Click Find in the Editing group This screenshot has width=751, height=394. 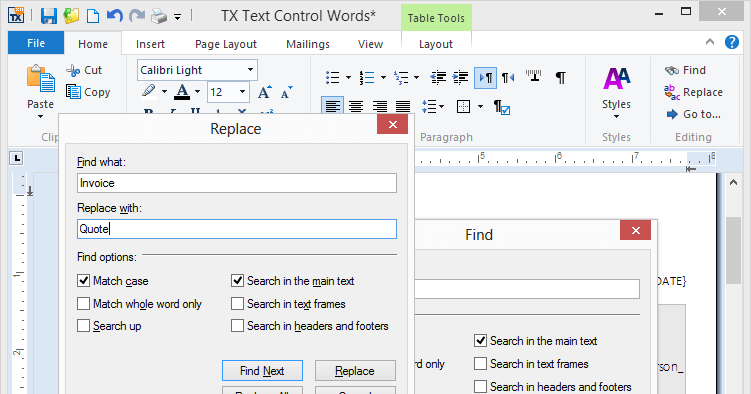(685, 70)
